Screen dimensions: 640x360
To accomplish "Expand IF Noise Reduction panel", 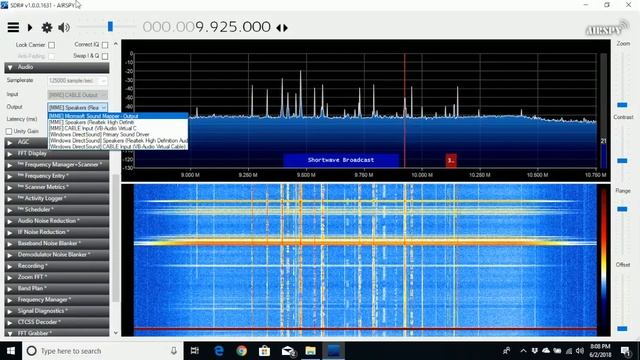I will coord(57,232).
